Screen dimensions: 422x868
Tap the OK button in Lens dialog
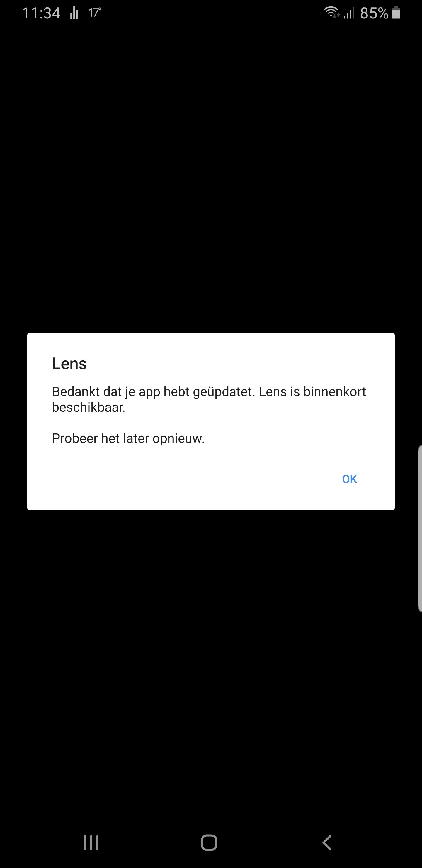349,479
